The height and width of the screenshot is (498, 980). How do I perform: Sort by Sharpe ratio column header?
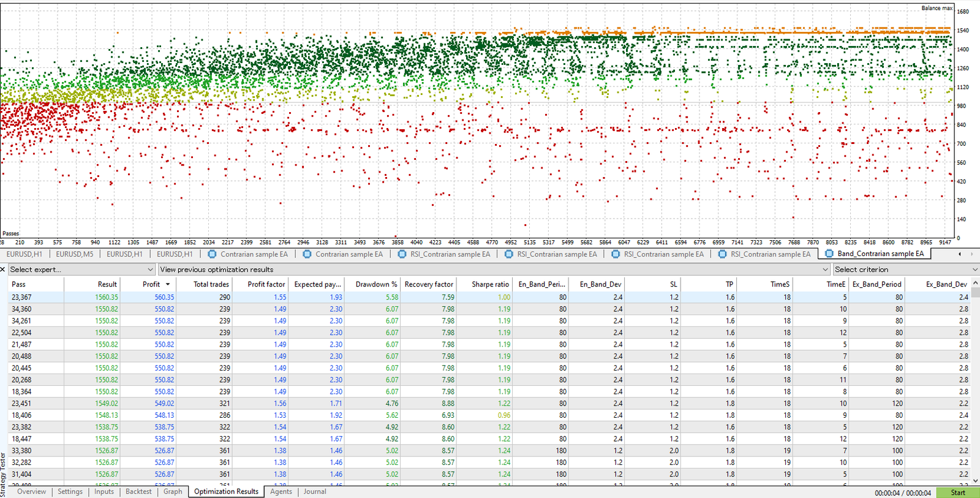(484, 284)
